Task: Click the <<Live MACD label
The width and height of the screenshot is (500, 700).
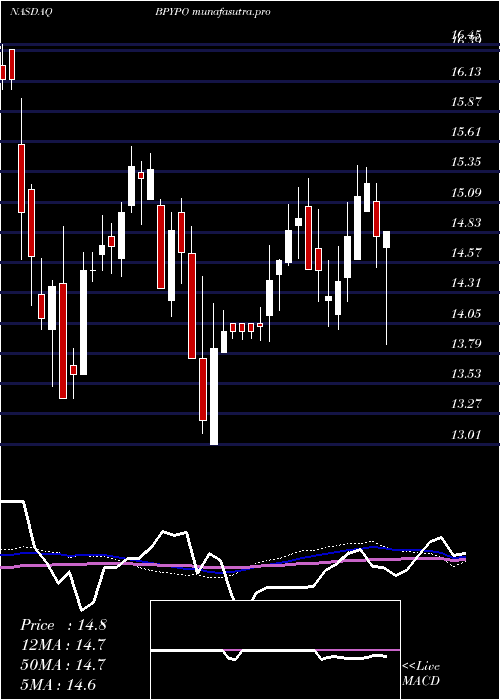Action: coord(421,673)
